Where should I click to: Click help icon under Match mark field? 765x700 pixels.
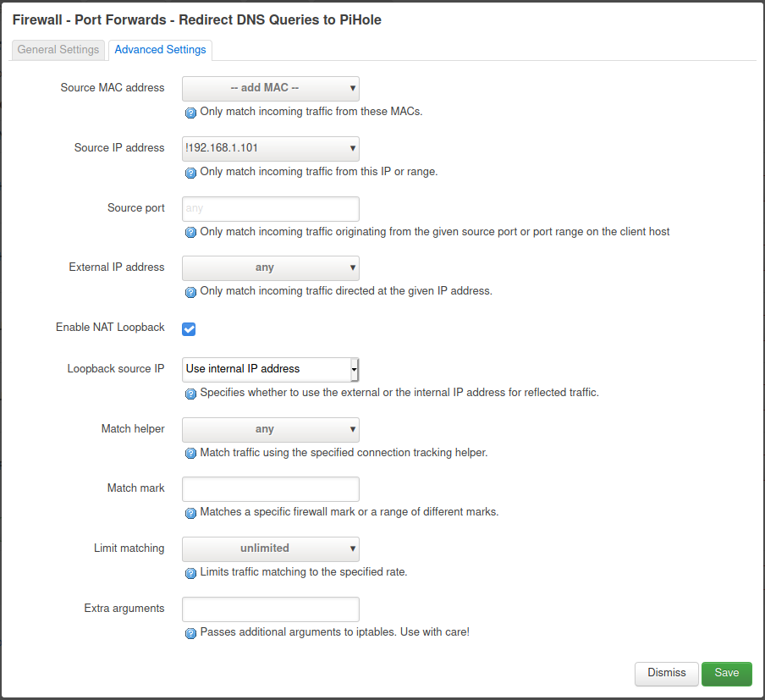click(x=190, y=513)
